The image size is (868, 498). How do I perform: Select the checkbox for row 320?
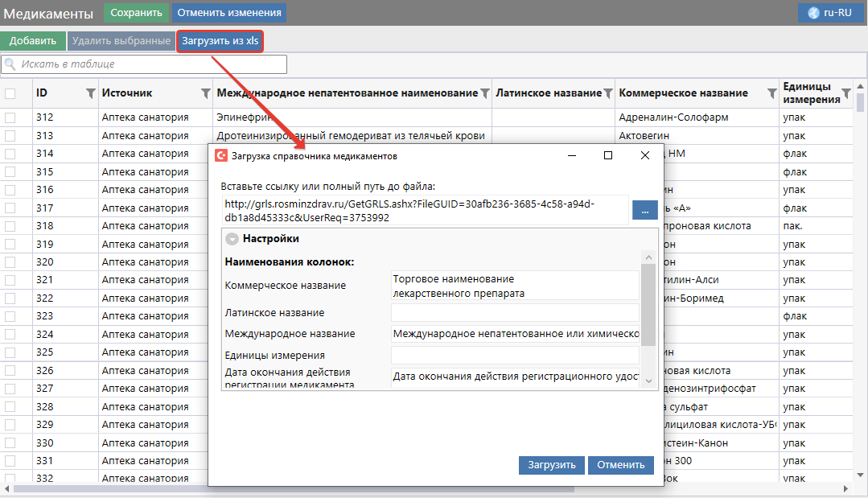[x=10, y=262]
